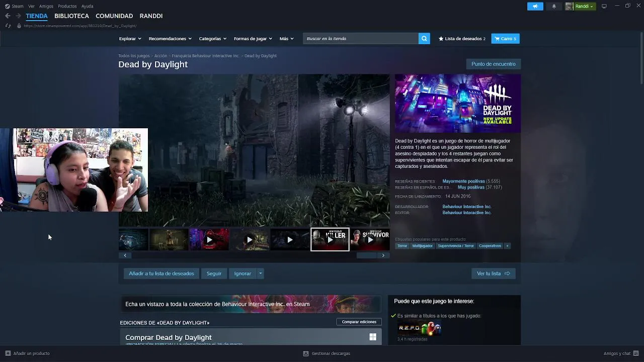Open the Behaviour Interactive Inc. publisher link
The height and width of the screenshot is (362, 644).
coord(467,213)
